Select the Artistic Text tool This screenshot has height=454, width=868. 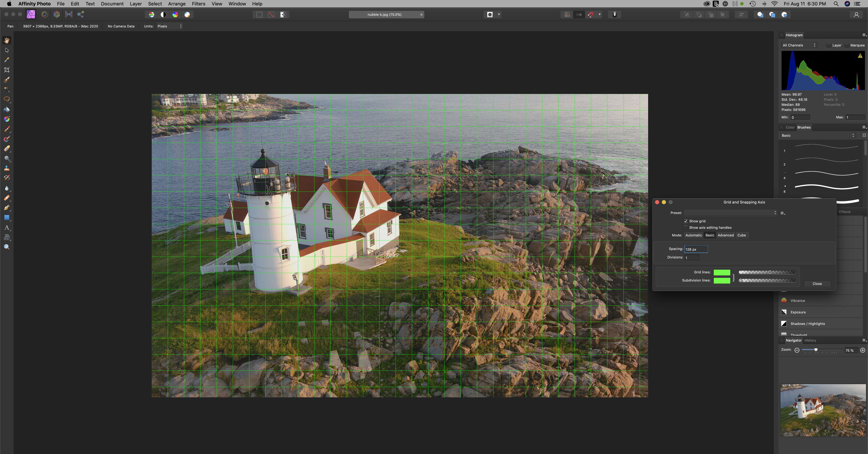(x=7, y=227)
